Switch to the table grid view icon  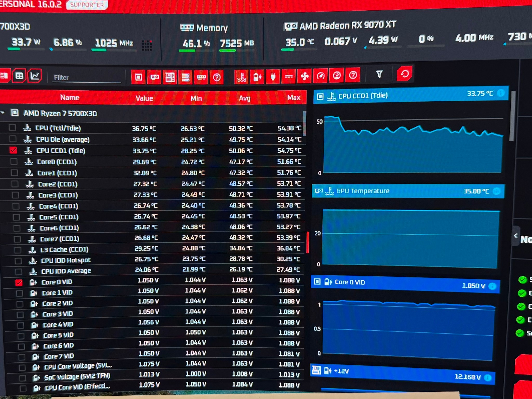[19, 76]
